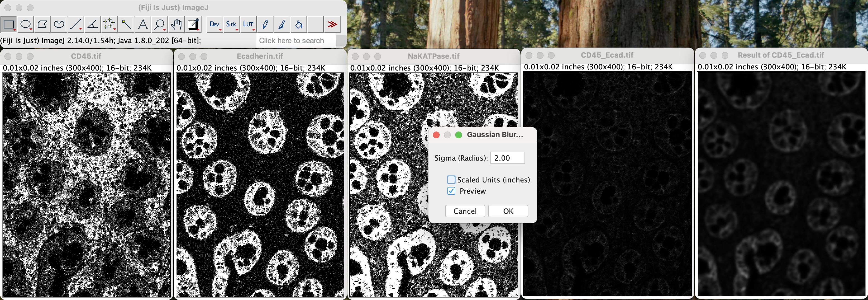Select the Oval selection tool
The width and height of the screenshot is (868, 300).
click(x=26, y=24)
